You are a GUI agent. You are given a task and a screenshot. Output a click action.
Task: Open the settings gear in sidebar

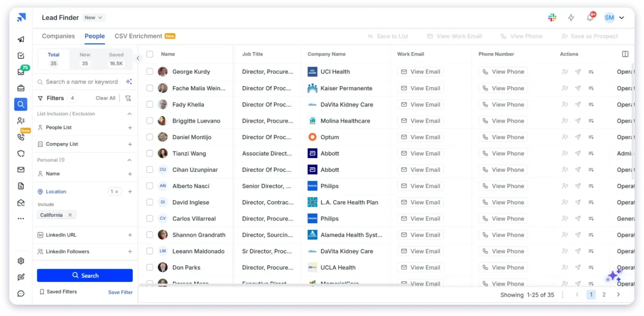(x=21, y=261)
